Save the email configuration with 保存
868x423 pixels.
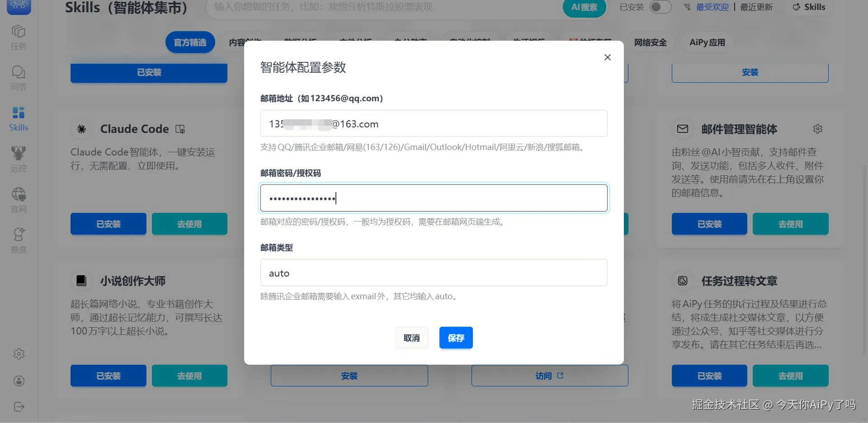[456, 338]
